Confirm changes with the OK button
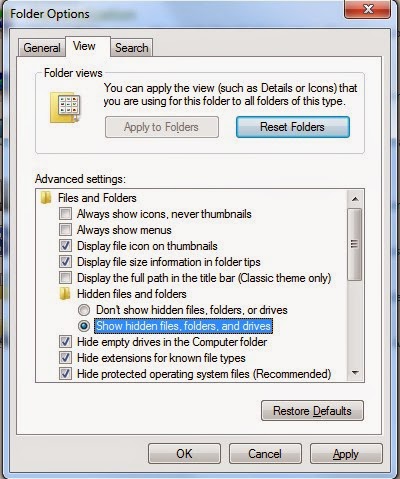 184,454
